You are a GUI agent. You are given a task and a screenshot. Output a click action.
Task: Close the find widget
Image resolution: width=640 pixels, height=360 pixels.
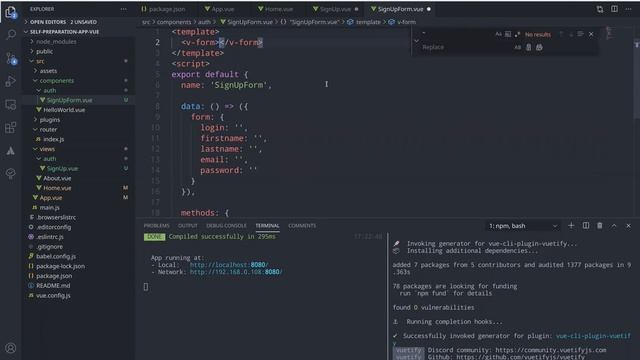pos(591,34)
